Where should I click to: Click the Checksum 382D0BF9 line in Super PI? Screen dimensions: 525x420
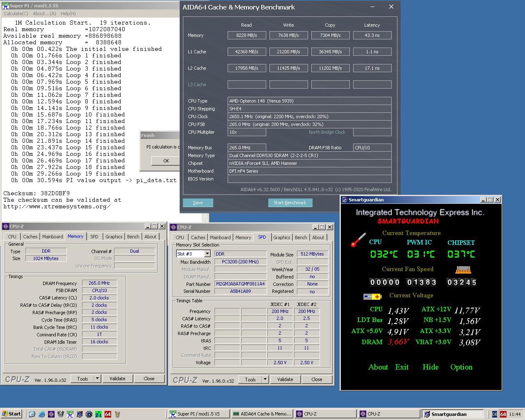click(x=37, y=193)
